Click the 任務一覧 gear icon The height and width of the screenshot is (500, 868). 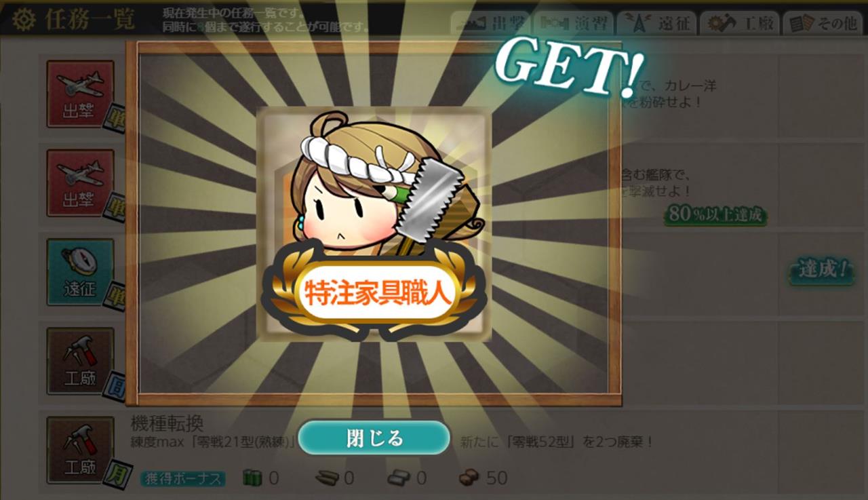[x=25, y=20]
